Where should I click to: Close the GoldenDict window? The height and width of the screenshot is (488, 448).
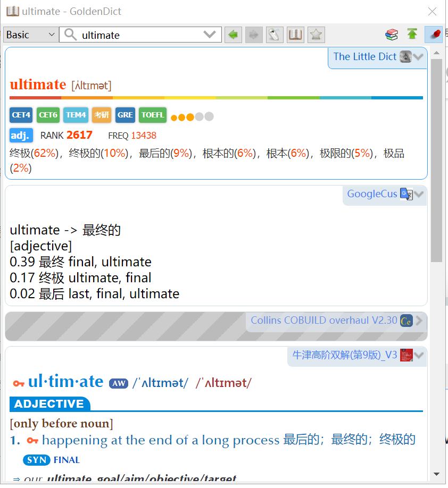coord(432,12)
